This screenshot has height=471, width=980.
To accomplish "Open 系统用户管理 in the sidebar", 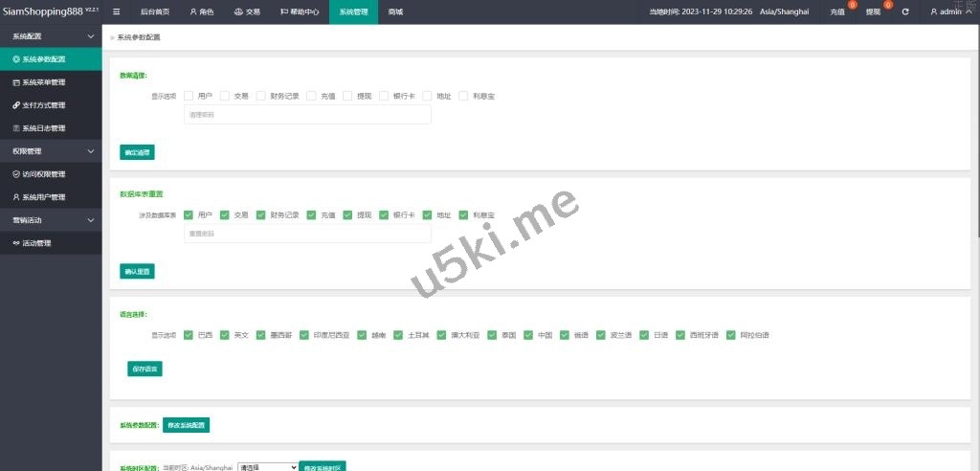I will click(x=44, y=197).
